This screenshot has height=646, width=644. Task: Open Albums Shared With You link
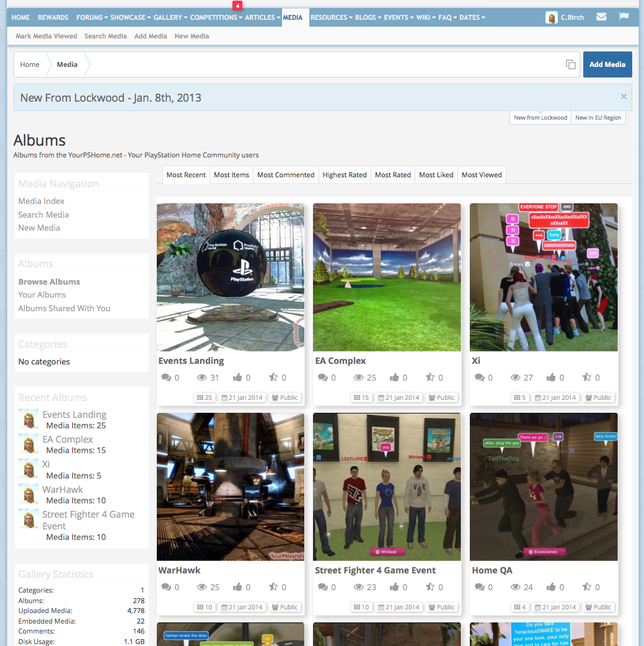[64, 308]
